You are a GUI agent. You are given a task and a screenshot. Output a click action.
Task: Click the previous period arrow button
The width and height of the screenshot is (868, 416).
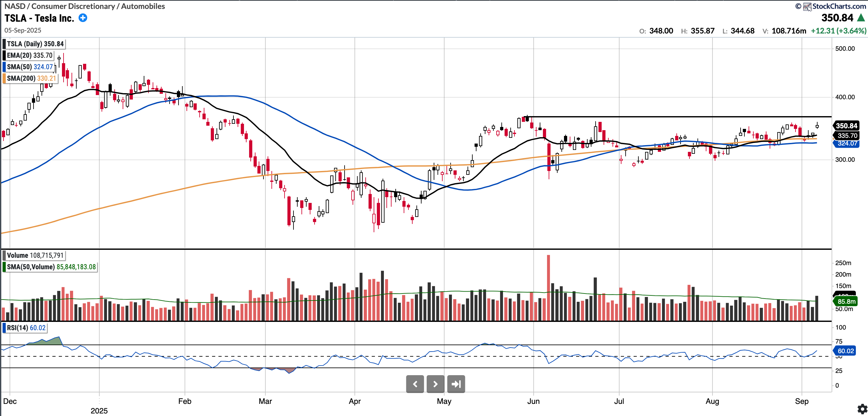coord(415,384)
